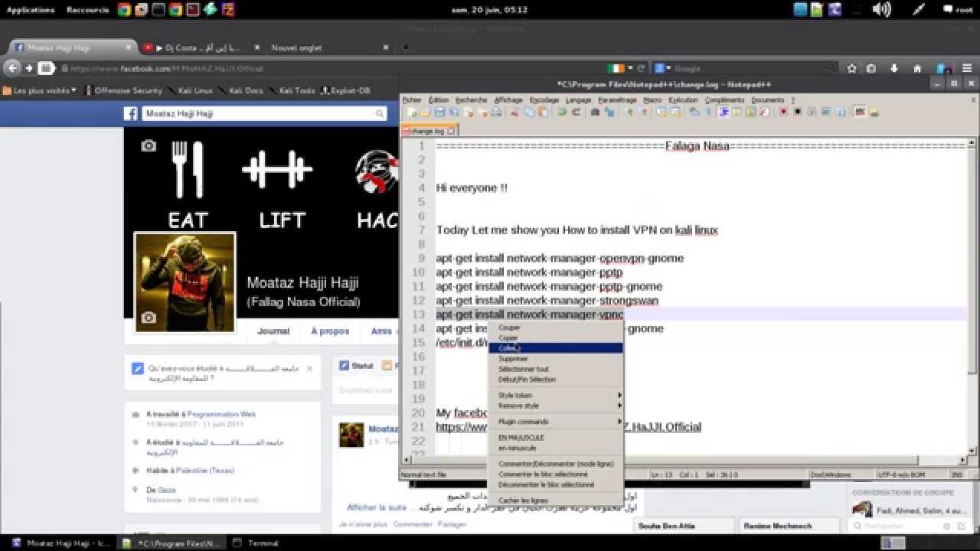Click the Undo icon in Notepad++ toolbar
This screenshot has height=551, width=980.
click(562, 112)
